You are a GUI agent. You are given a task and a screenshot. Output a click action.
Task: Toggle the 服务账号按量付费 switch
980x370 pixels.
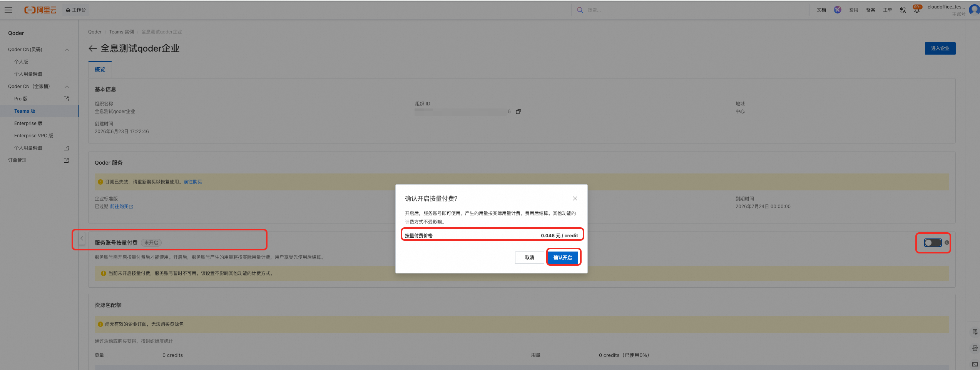point(933,243)
